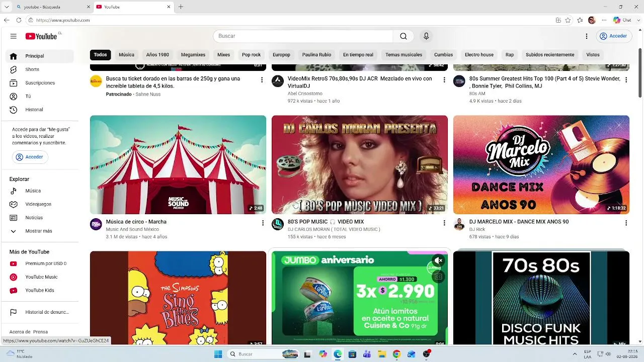This screenshot has height=362, width=644.
Task: Expand Mostrar más in the sidebar
Action: click(40, 231)
